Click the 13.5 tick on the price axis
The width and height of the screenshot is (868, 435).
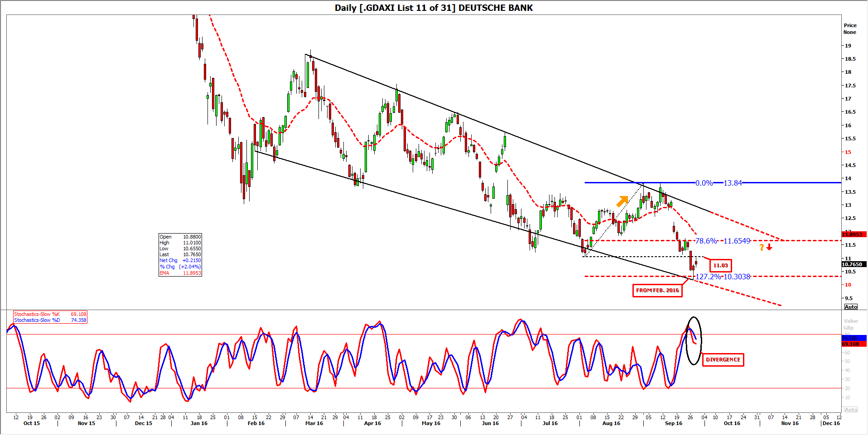(850, 192)
